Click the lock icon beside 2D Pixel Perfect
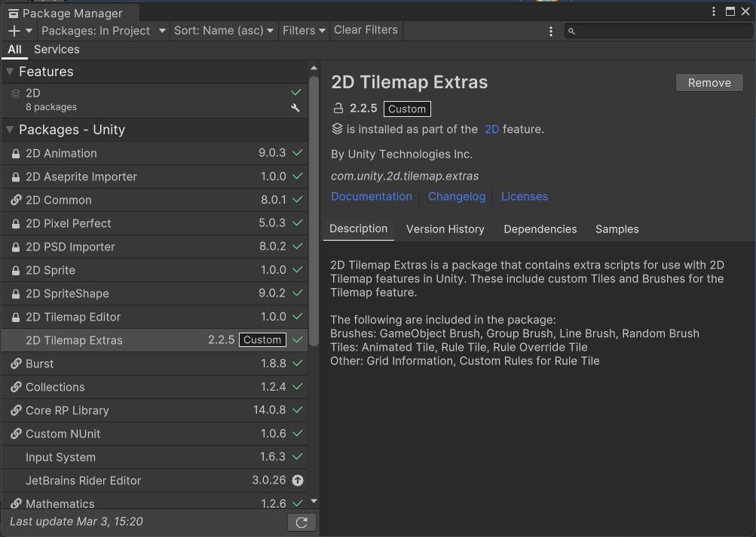This screenshot has height=537, width=756. (x=16, y=224)
